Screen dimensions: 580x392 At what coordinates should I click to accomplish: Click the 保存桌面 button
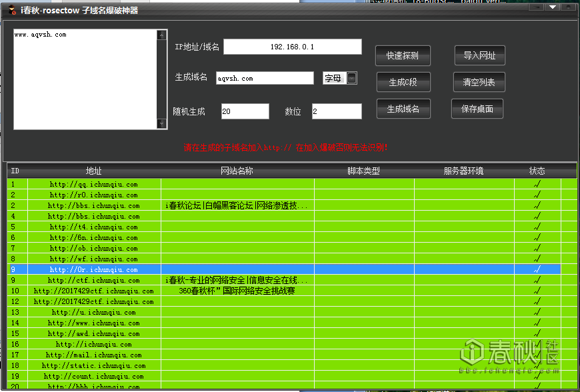point(477,109)
